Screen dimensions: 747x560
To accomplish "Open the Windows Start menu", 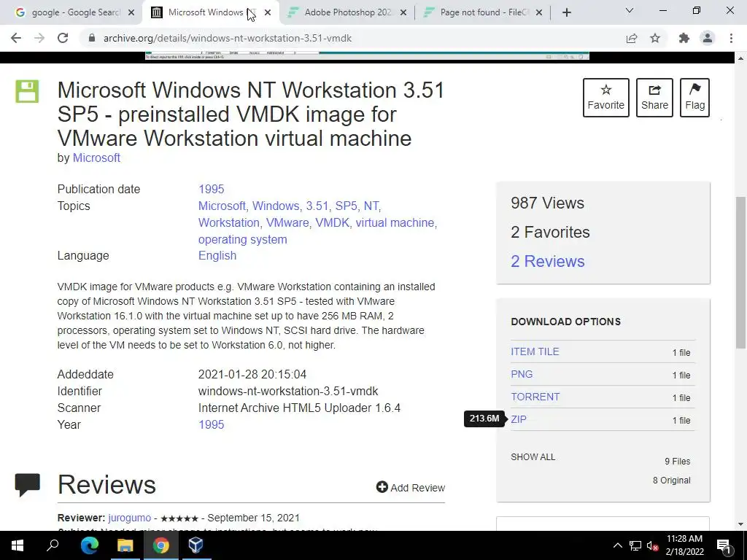I will click(18, 545).
